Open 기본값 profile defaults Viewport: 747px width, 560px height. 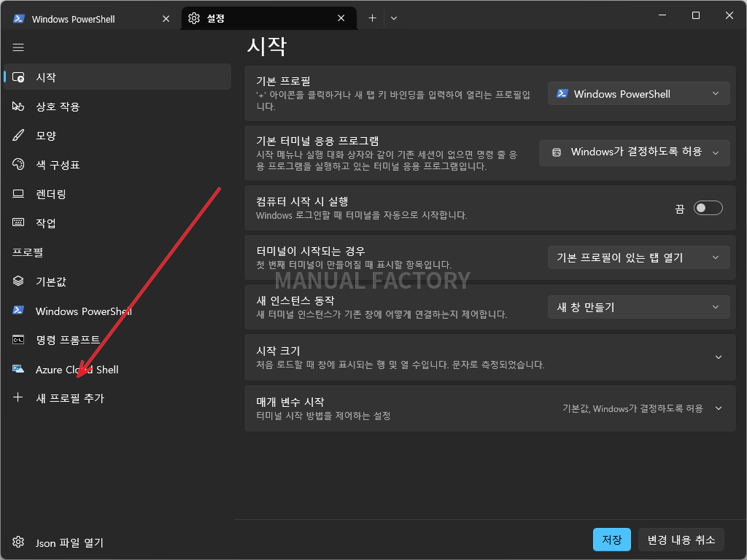click(x=117, y=281)
